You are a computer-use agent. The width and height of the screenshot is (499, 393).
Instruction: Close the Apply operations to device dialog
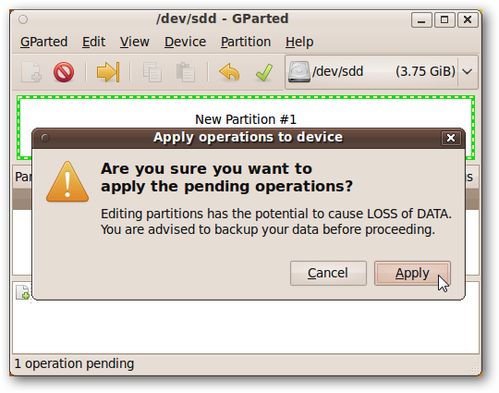(x=451, y=138)
